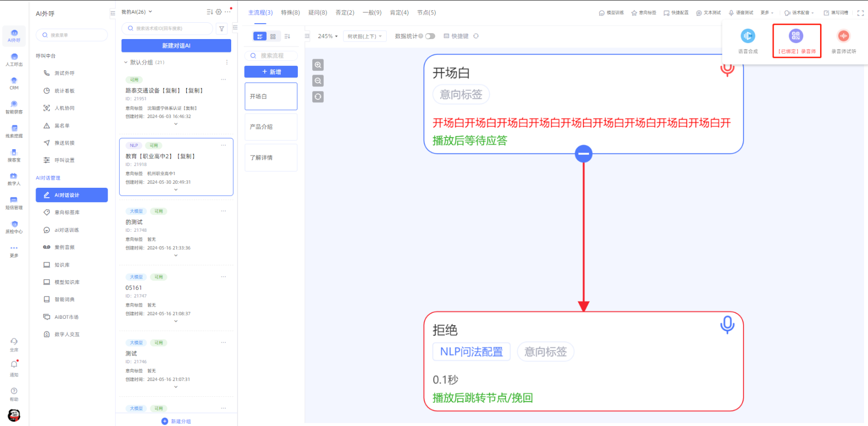Open the 245% zoom level dropdown
The height and width of the screenshot is (426, 868).
coord(328,36)
